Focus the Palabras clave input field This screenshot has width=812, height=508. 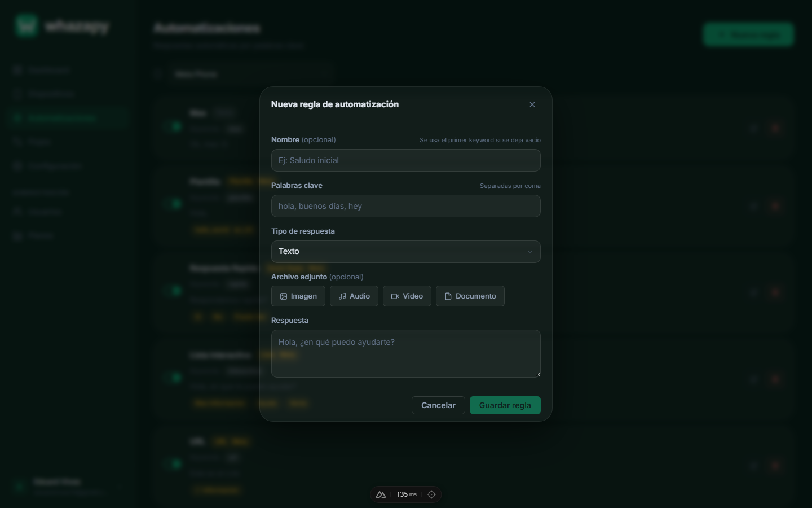(406, 206)
